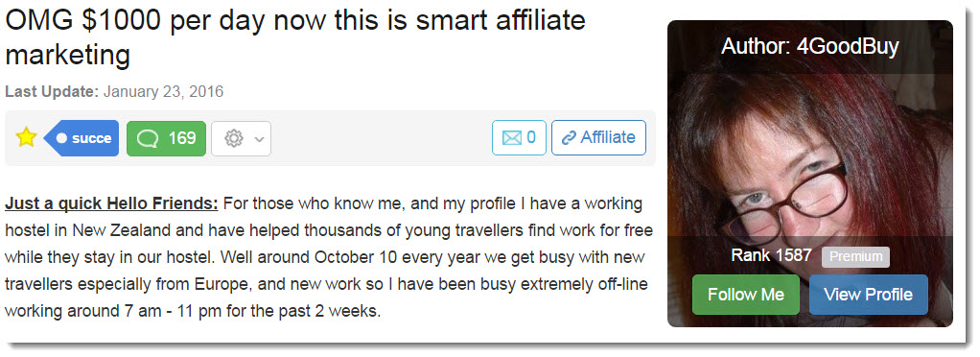Open the 169 comments count

(166, 138)
